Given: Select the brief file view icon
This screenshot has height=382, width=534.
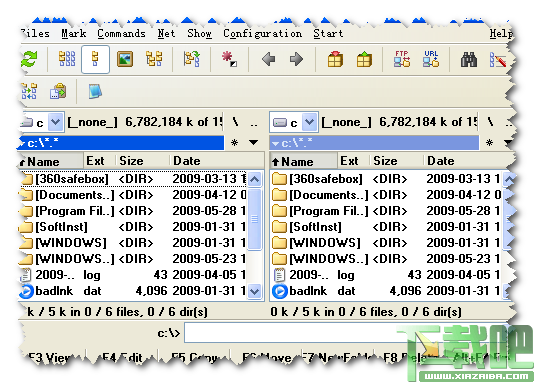Looking at the screenshot, I should 67,60.
